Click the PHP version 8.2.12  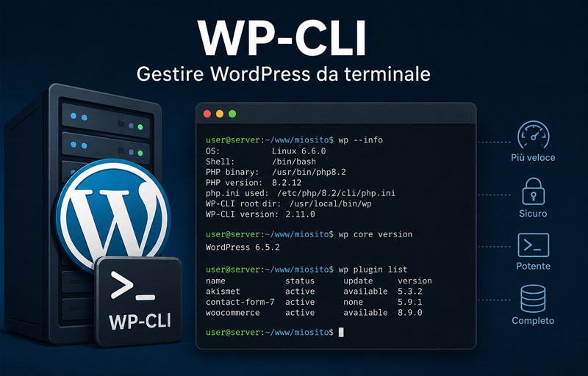tap(287, 183)
